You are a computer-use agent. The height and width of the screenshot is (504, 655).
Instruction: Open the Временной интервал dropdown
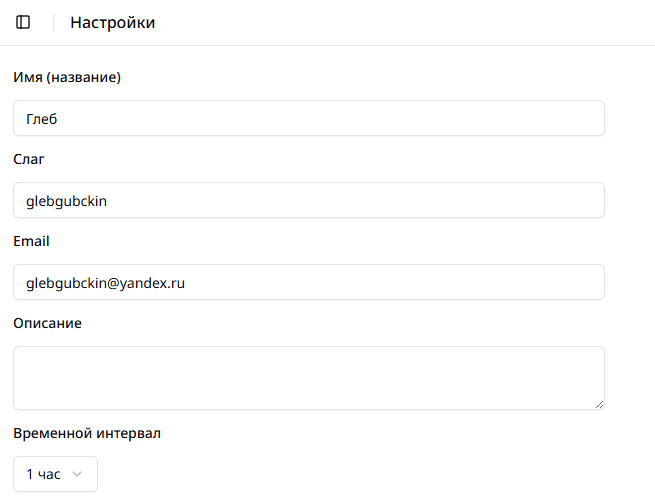click(56, 474)
